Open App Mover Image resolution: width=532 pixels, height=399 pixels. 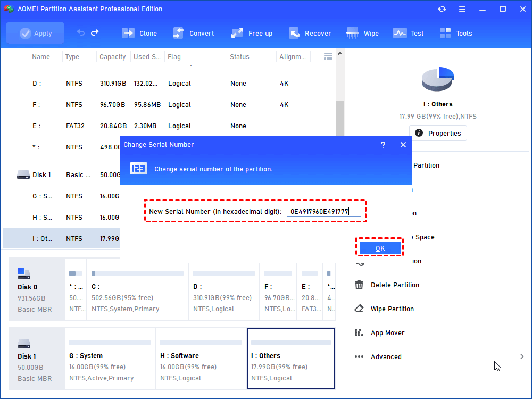[x=387, y=333]
